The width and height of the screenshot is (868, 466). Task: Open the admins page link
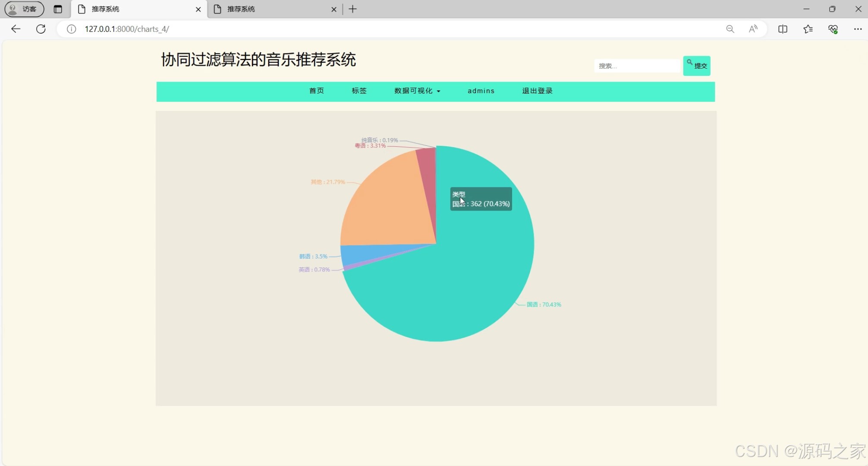pyautogui.click(x=481, y=91)
